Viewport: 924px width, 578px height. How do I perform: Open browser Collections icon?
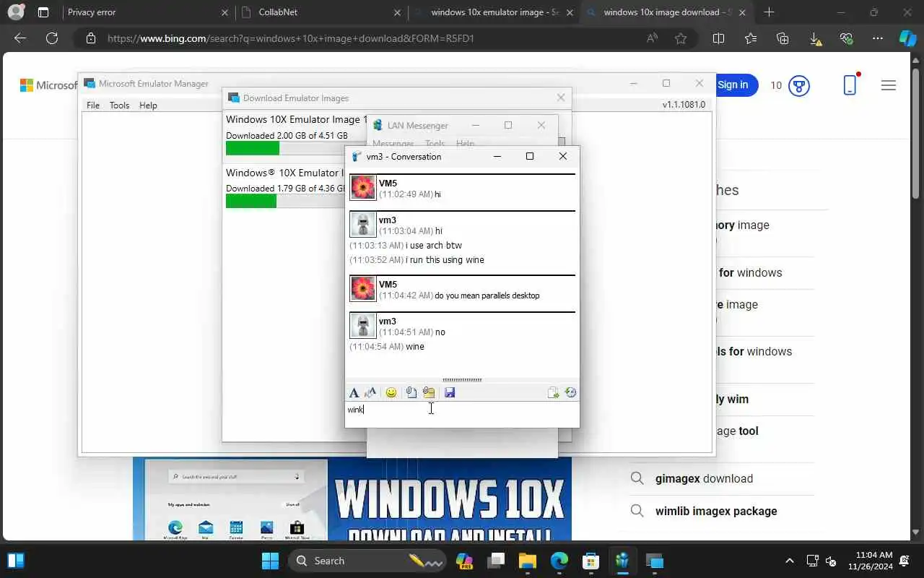coord(783,38)
